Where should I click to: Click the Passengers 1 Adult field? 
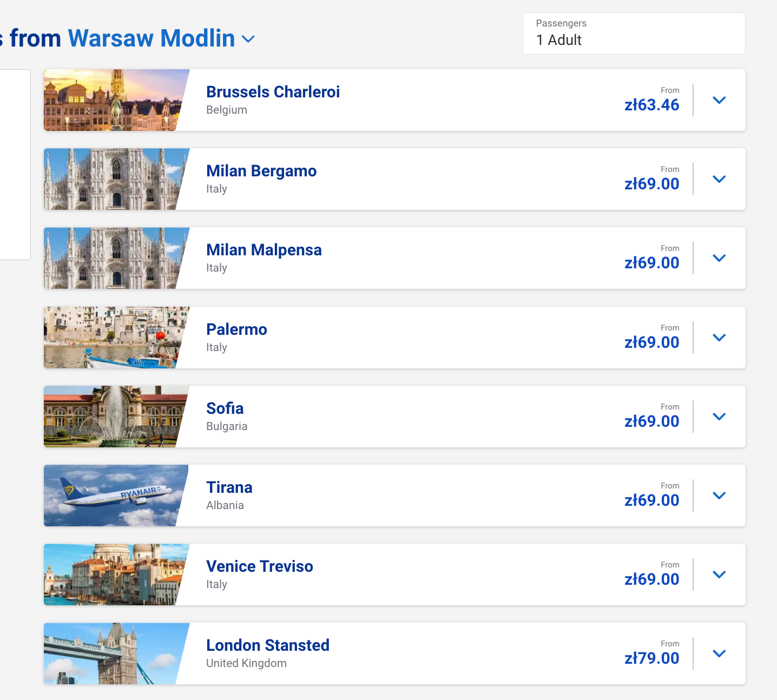coord(634,34)
